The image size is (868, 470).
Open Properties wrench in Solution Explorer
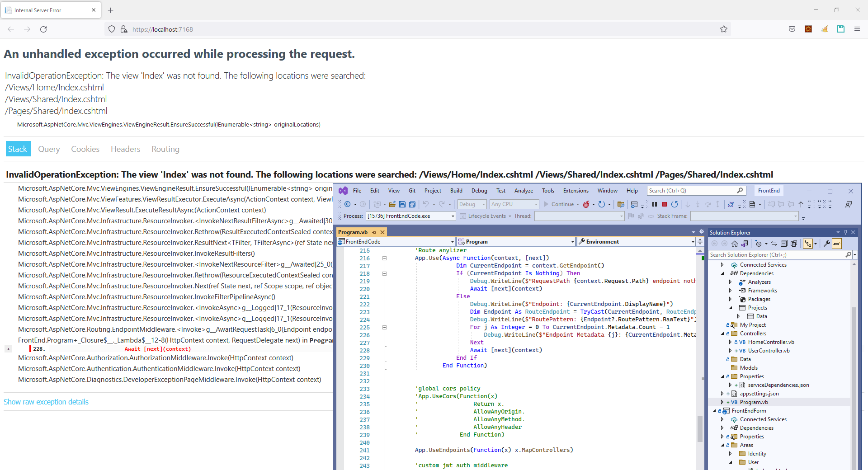click(826, 244)
